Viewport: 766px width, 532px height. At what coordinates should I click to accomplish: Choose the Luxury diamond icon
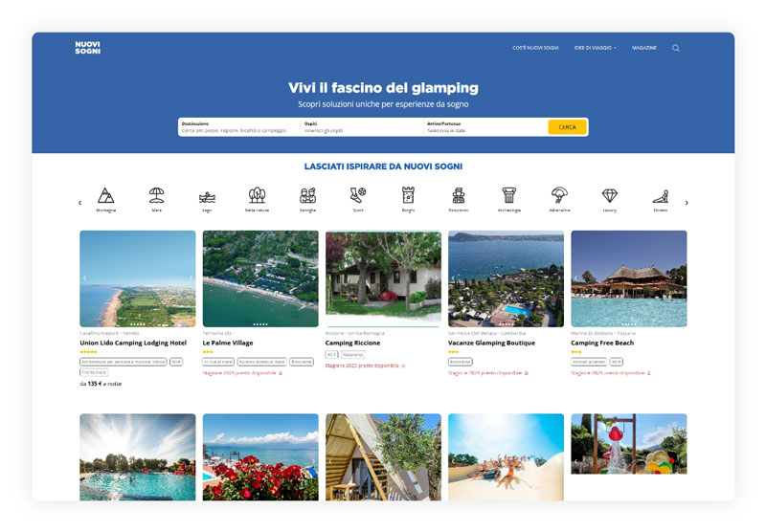click(610, 196)
